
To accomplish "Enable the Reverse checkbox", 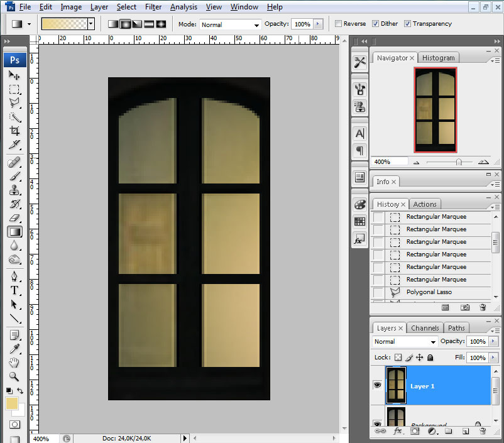I will [339, 24].
